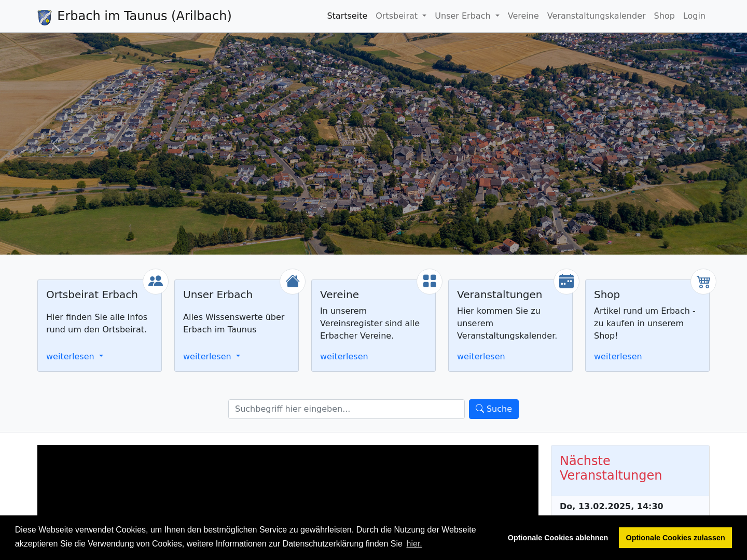Click the Ortsbeirat people icon
This screenshot has width=747, height=560.
[156, 281]
